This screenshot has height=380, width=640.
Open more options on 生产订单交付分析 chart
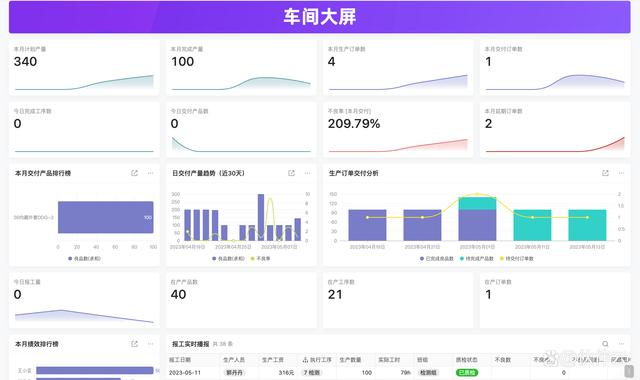click(x=621, y=173)
